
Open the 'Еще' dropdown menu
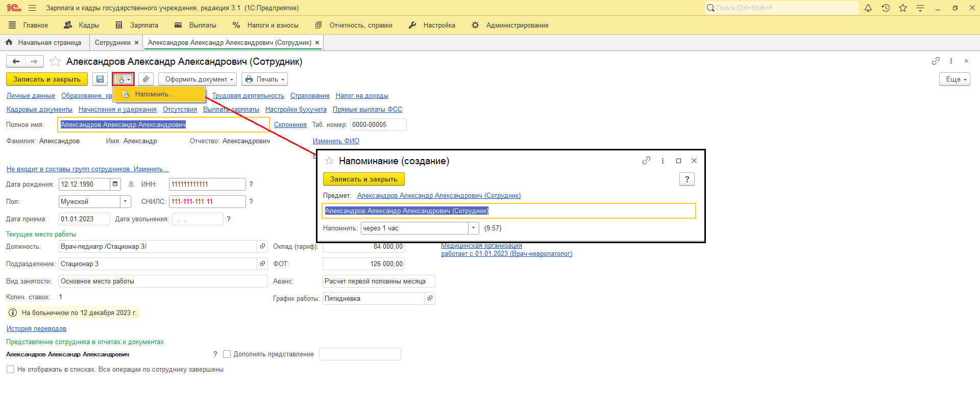954,79
